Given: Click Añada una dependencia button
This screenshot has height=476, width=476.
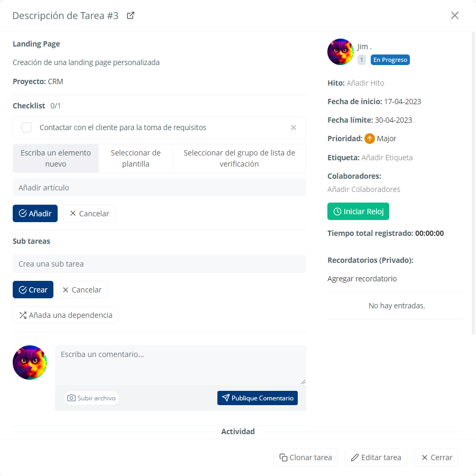Looking at the screenshot, I should (x=66, y=315).
